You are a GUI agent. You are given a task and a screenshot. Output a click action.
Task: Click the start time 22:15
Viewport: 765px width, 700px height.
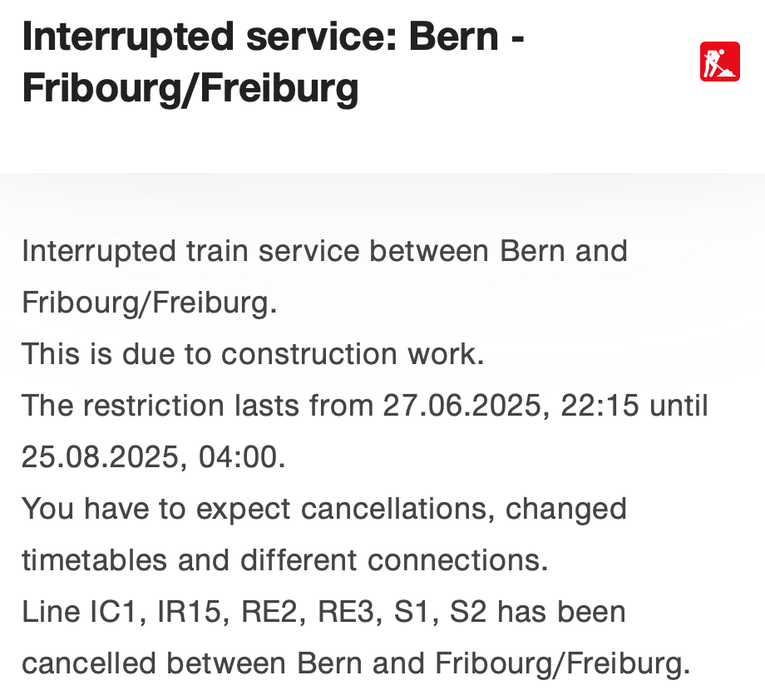point(601,406)
